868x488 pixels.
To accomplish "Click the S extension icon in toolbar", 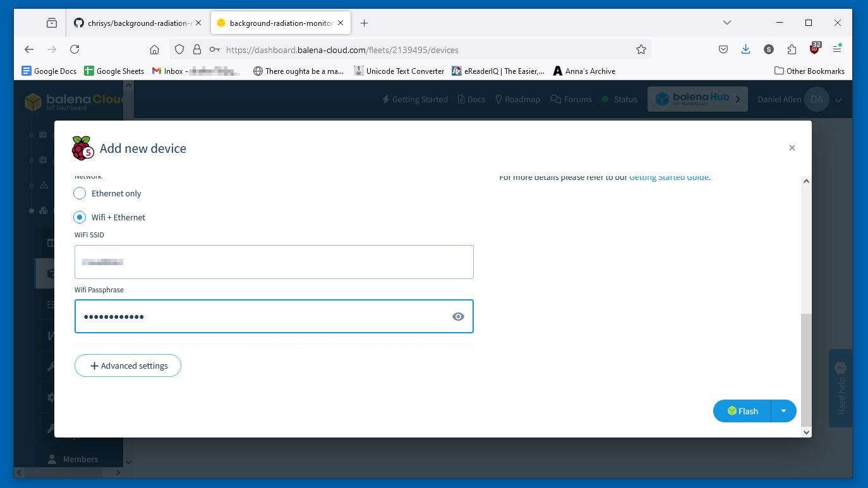I will (x=769, y=49).
